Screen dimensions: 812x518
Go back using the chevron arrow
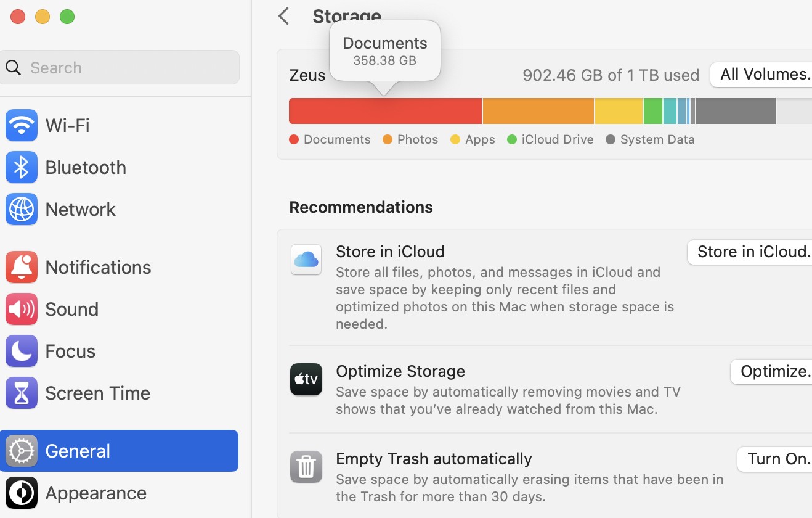click(284, 16)
